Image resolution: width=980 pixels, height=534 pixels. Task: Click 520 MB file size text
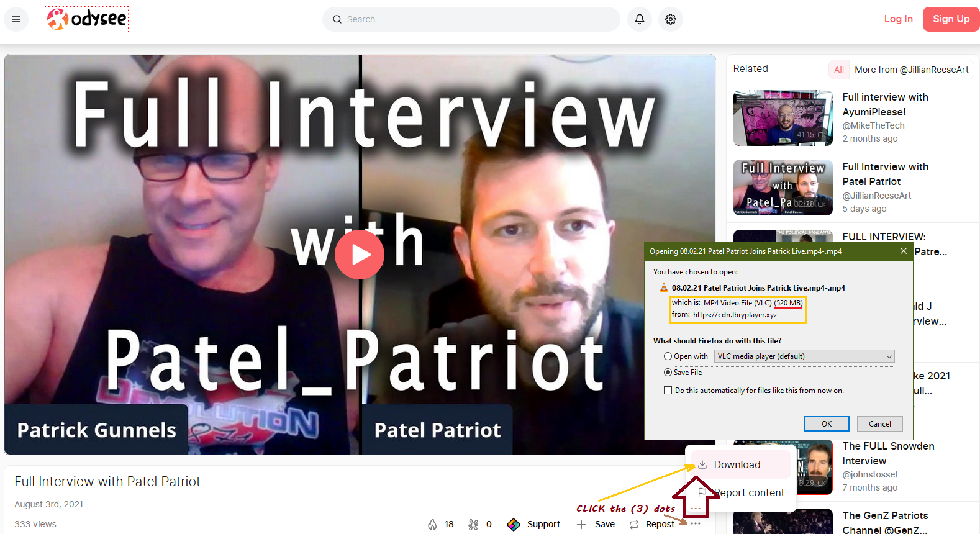coord(789,303)
